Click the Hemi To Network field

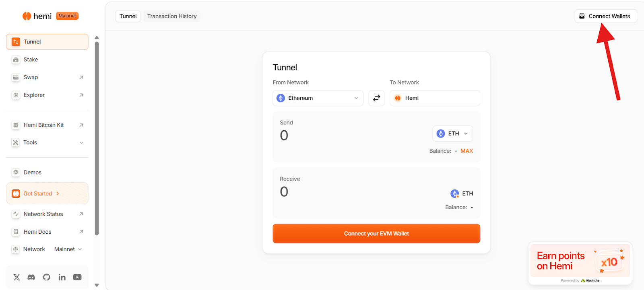click(435, 98)
